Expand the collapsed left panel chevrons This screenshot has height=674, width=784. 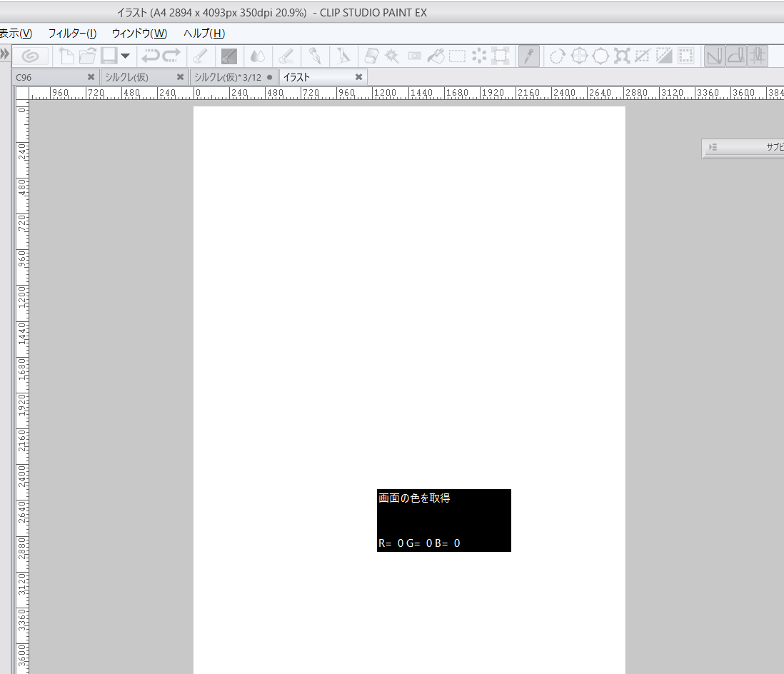coord(4,54)
